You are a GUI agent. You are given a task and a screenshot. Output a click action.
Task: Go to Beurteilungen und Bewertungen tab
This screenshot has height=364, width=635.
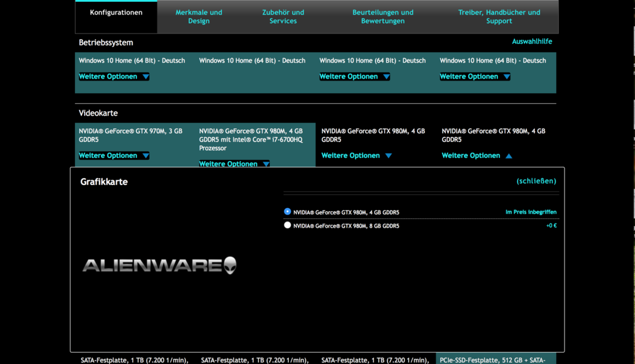click(x=383, y=16)
